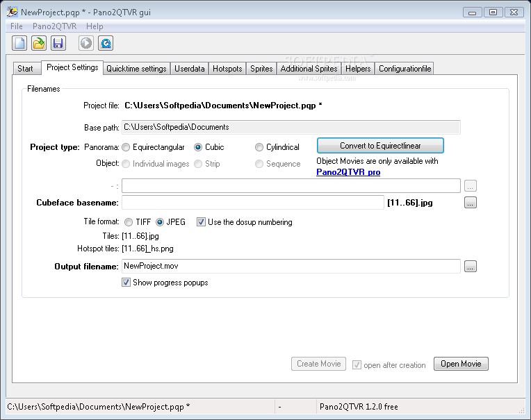Click the Tiles [11..66].jpg text
The width and height of the screenshot is (531, 420).
[140, 236]
